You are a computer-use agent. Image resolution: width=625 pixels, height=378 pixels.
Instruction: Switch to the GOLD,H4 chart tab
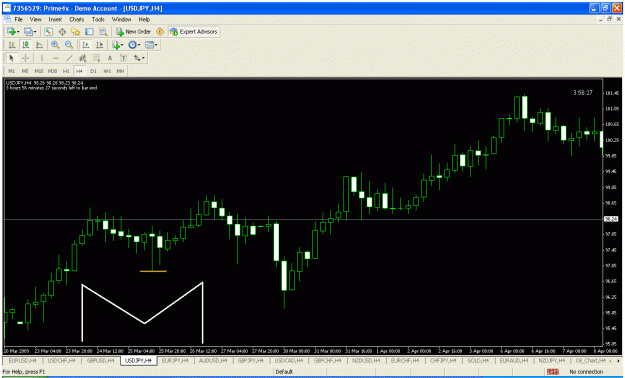[x=478, y=360]
